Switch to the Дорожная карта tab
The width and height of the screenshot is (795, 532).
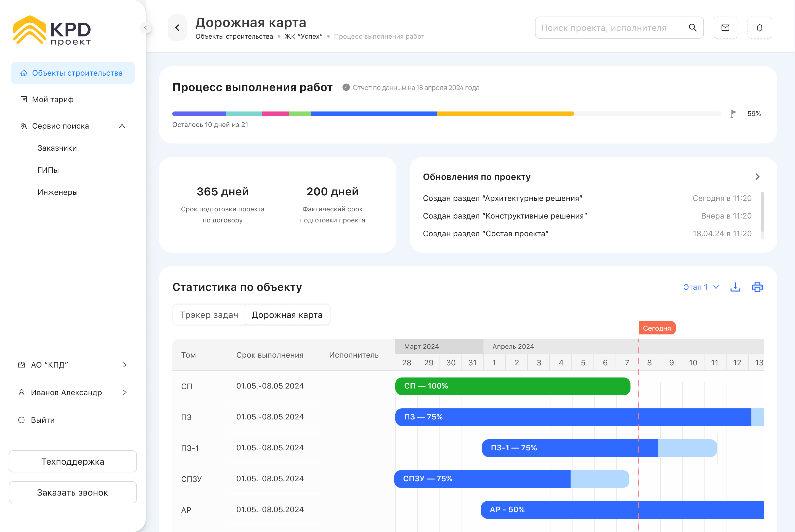(x=287, y=315)
